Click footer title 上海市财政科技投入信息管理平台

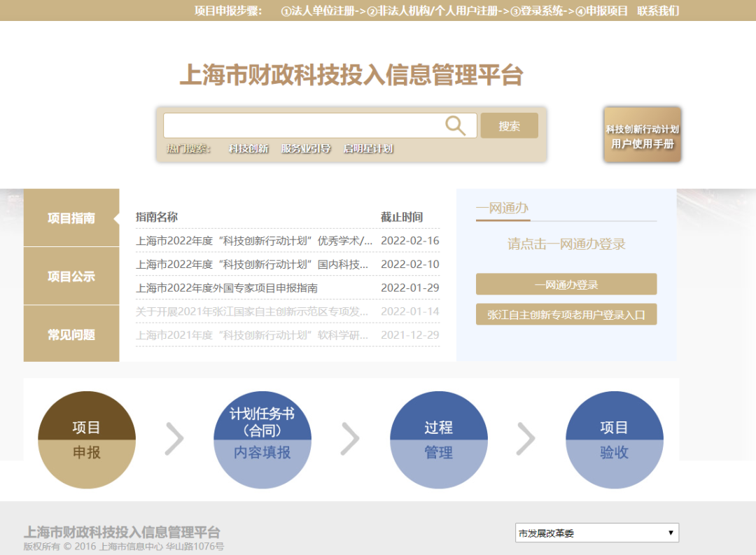click(x=122, y=533)
